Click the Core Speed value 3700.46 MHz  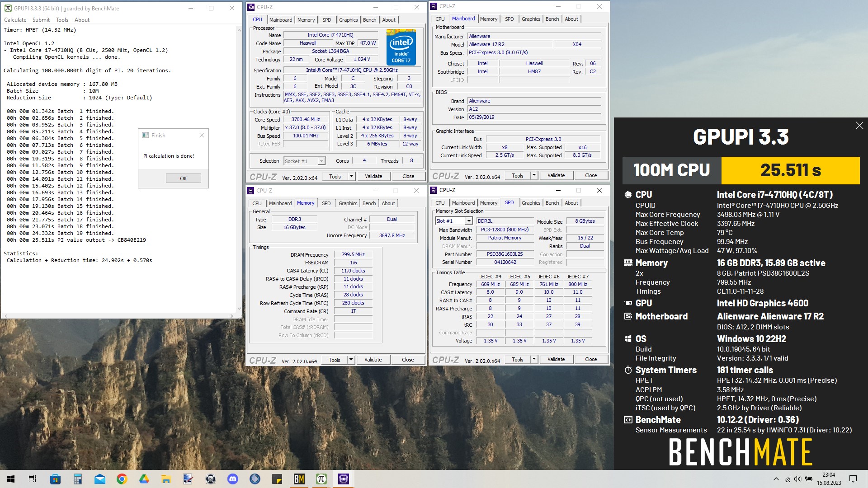tap(306, 120)
